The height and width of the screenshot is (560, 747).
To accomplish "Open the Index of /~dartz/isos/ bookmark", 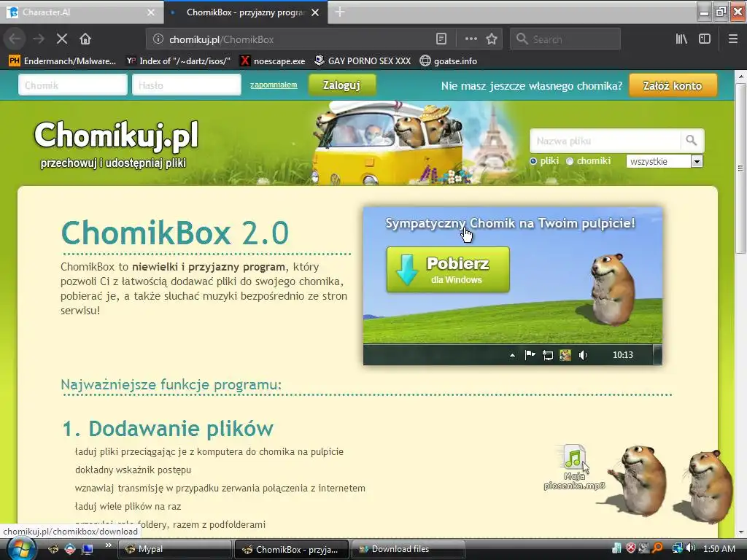I will click(x=178, y=61).
